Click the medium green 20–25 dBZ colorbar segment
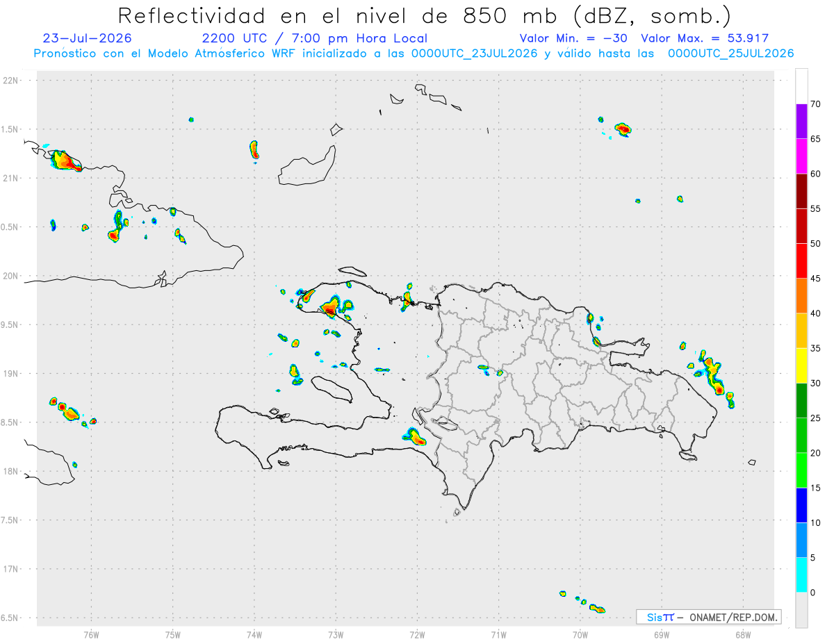This screenshot has width=834, height=644. (x=801, y=436)
